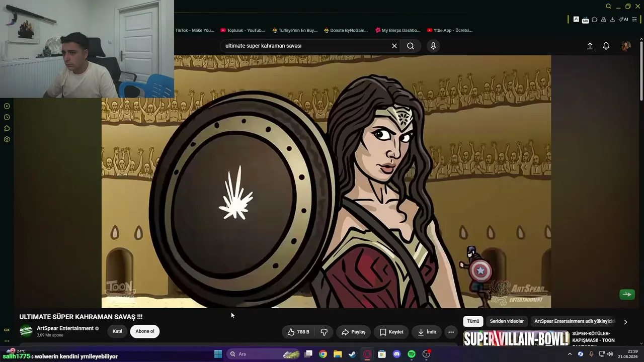Open the Windows Start menu
This screenshot has width=644, height=362.
218,354
